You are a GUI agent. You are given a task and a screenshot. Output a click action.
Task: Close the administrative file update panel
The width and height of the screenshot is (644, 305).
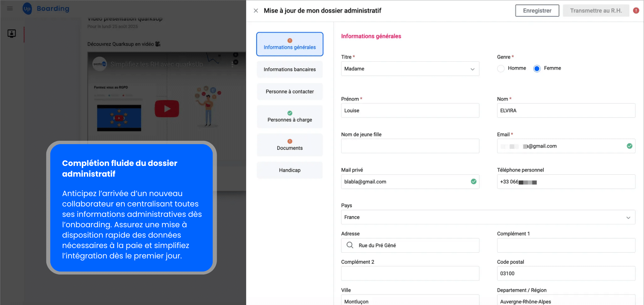click(256, 11)
